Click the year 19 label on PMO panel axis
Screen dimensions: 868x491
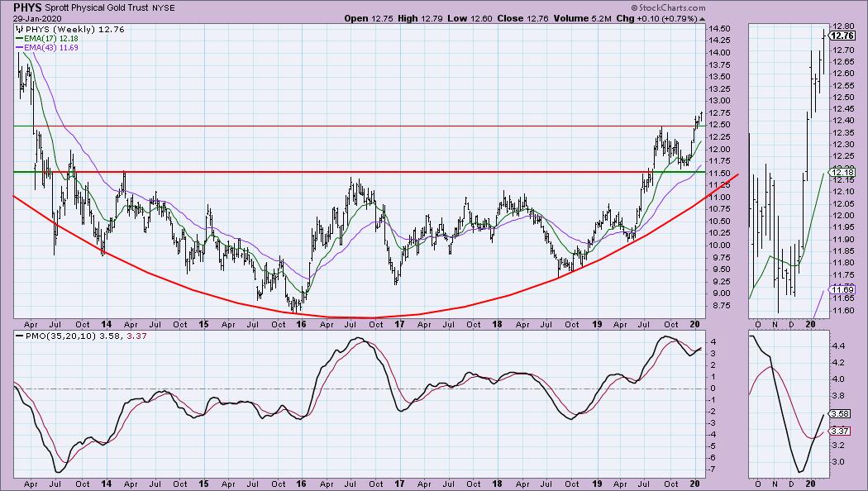tap(597, 484)
